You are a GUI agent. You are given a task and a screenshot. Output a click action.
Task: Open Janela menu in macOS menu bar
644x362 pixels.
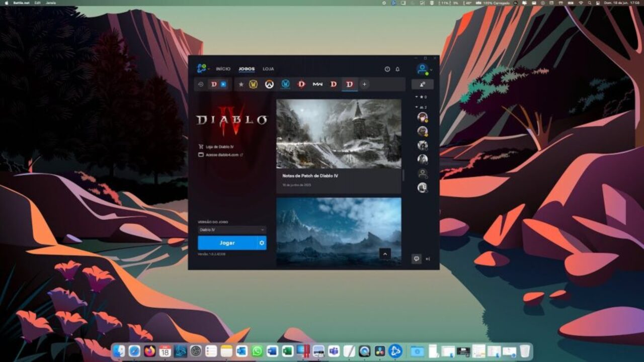coord(51,3)
